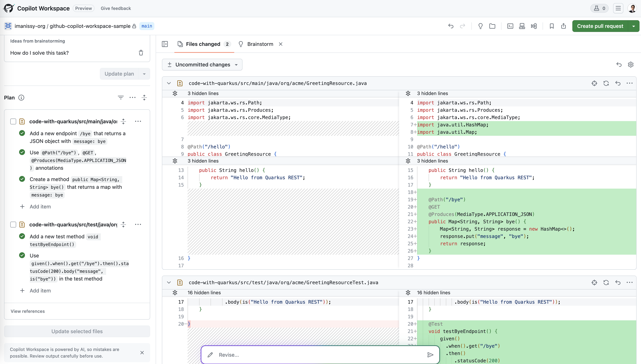
Task: Open Create pull request dropdown arrow
Action: [633, 26]
